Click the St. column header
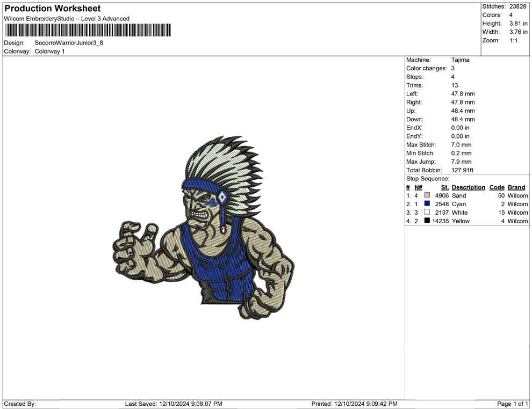Viewport: 532px width, 409px height. pyautogui.click(x=444, y=187)
